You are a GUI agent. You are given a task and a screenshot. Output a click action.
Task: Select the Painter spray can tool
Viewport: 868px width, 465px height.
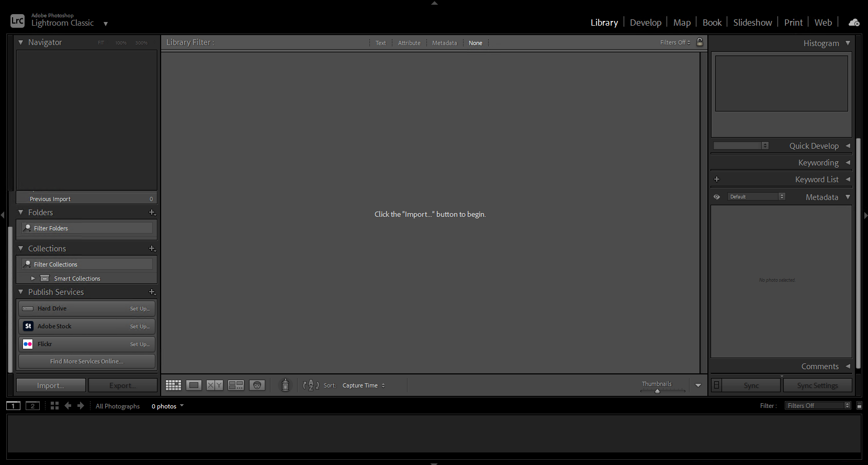(x=285, y=385)
